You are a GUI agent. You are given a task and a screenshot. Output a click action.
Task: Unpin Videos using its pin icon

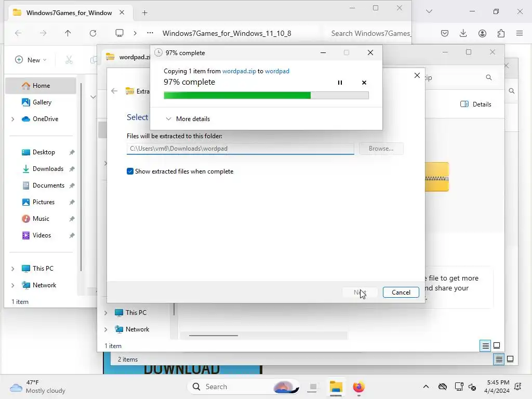(72, 235)
